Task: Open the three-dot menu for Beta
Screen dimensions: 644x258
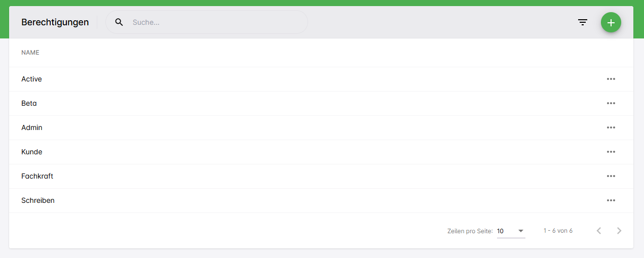Action: click(x=611, y=103)
